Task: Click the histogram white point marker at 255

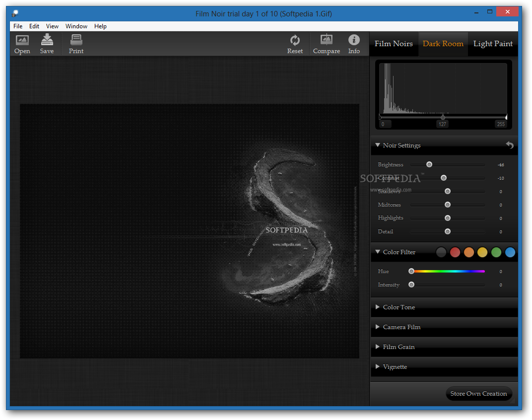Action: point(506,117)
